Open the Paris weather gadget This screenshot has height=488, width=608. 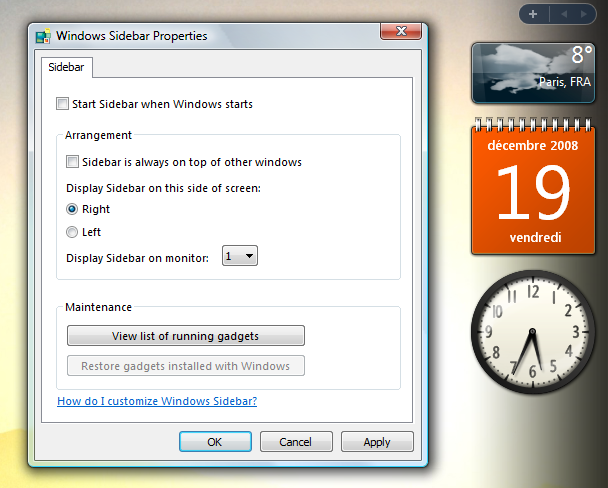(x=533, y=73)
